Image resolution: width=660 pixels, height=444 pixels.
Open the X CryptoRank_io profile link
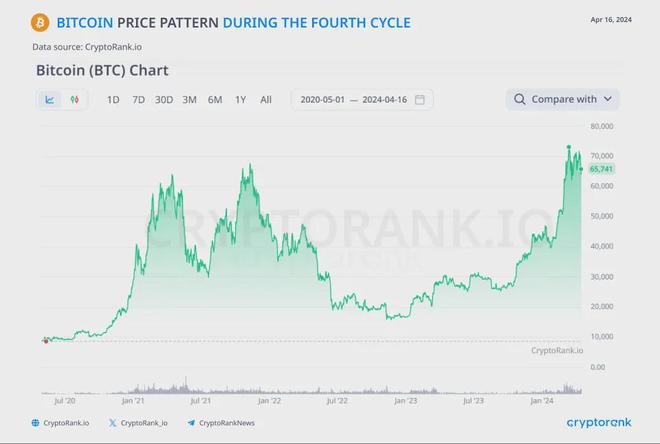(x=138, y=423)
